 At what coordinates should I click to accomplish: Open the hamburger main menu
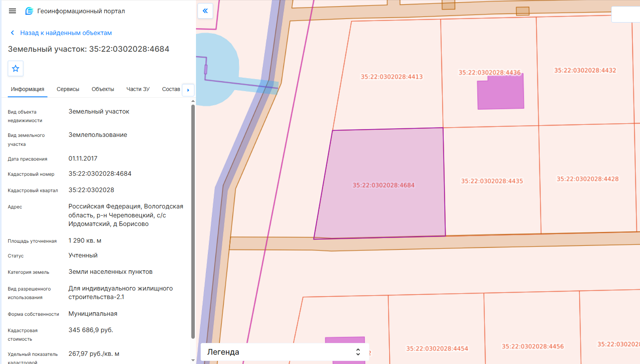point(12,11)
